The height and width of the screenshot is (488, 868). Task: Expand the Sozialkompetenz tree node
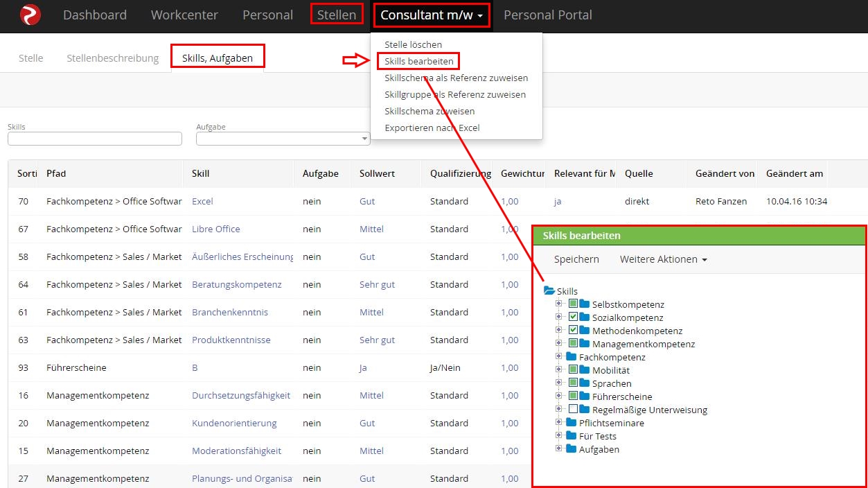[x=559, y=317]
